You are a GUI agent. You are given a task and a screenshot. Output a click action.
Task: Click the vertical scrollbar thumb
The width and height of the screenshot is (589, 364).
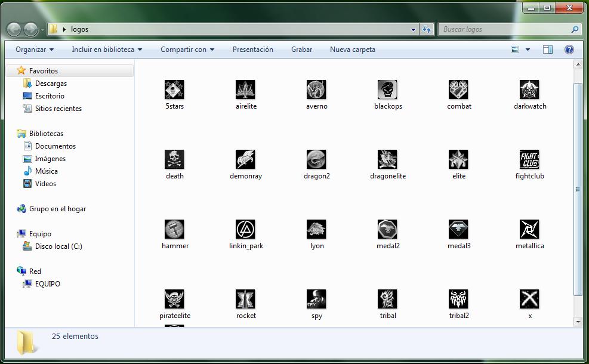[578, 189]
